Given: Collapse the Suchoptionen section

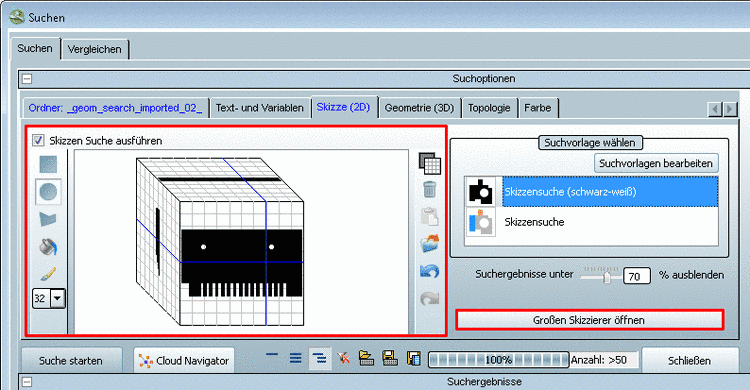Looking at the screenshot, I should coord(27,78).
